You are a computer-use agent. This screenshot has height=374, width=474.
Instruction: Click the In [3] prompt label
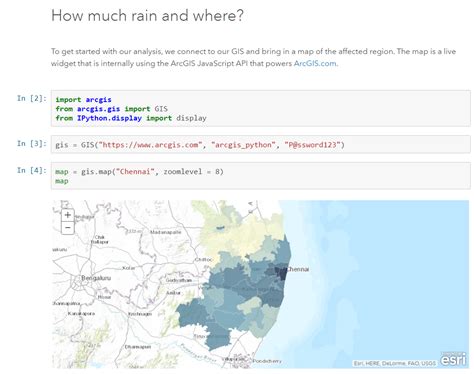[32, 143]
